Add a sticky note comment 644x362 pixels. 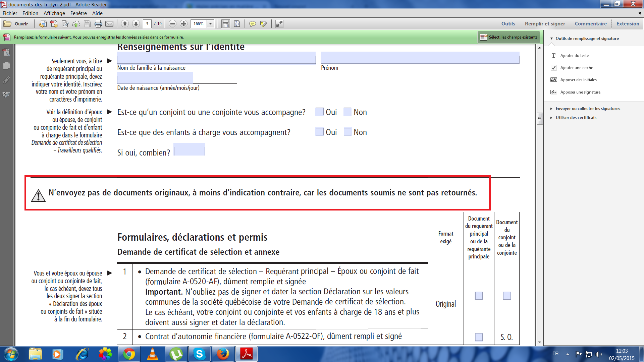[252, 24]
